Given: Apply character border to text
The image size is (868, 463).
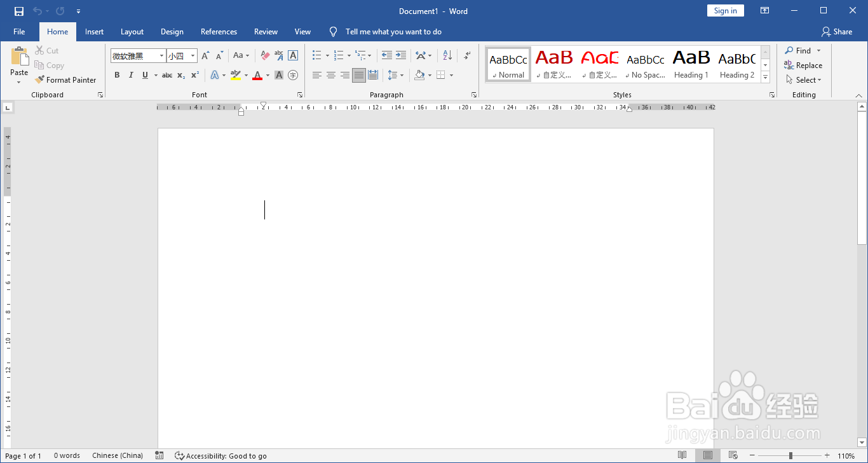Looking at the screenshot, I should tap(293, 56).
